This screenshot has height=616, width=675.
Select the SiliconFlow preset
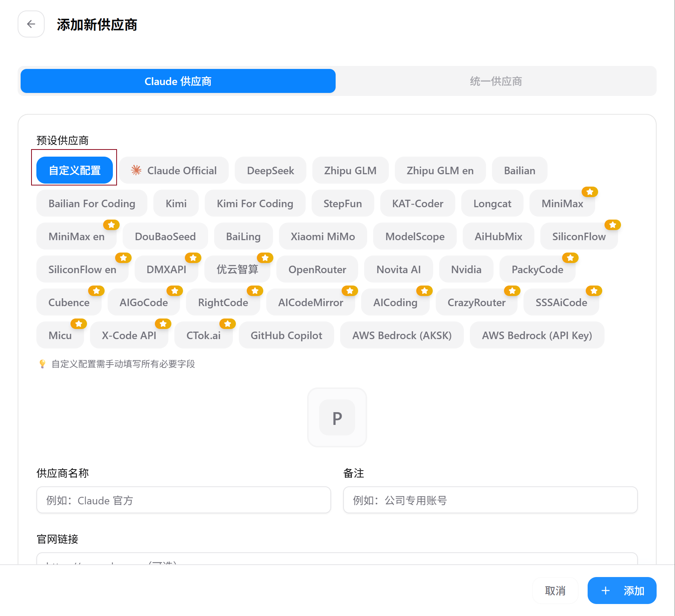[x=579, y=236]
